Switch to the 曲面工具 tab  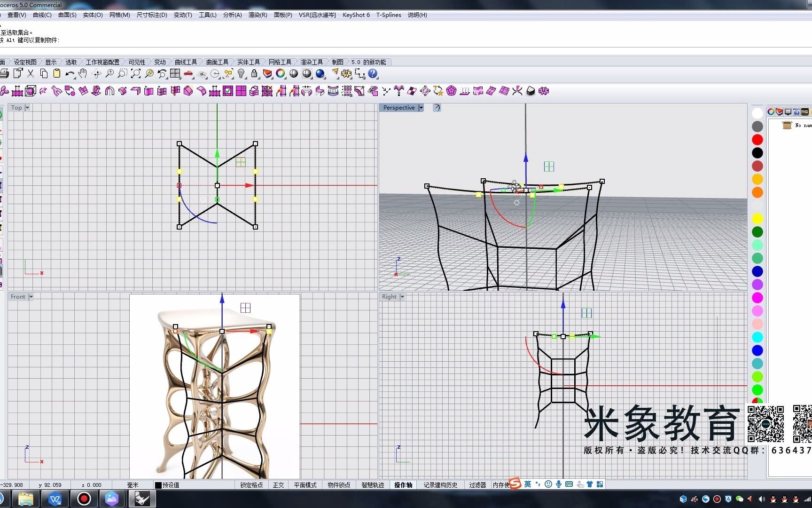click(217, 62)
